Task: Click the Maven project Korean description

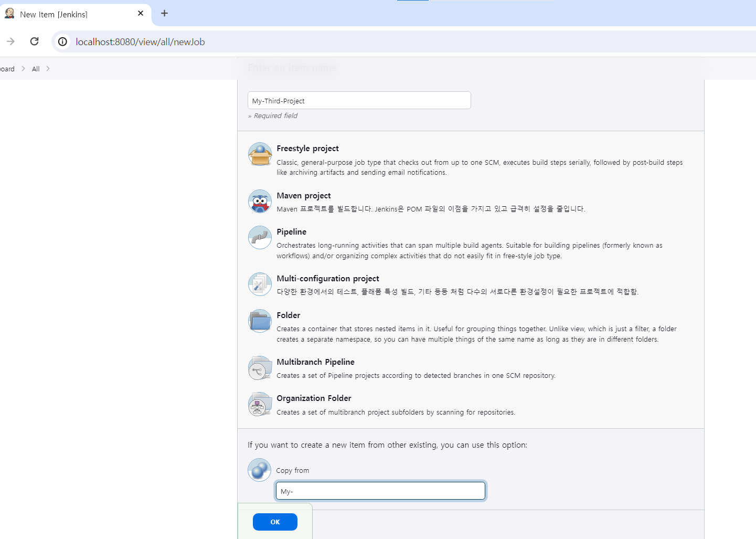Action: [431, 209]
